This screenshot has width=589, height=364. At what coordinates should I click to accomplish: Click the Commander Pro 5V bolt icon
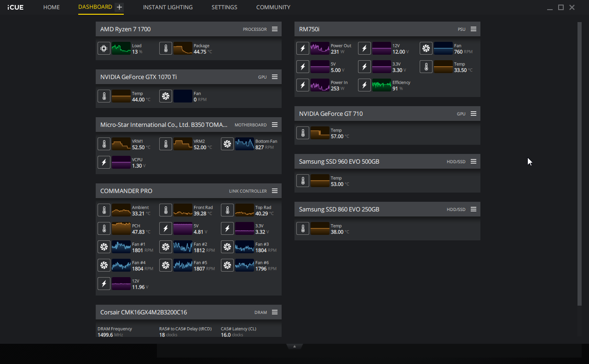pyautogui.click(x=166, y=228)
